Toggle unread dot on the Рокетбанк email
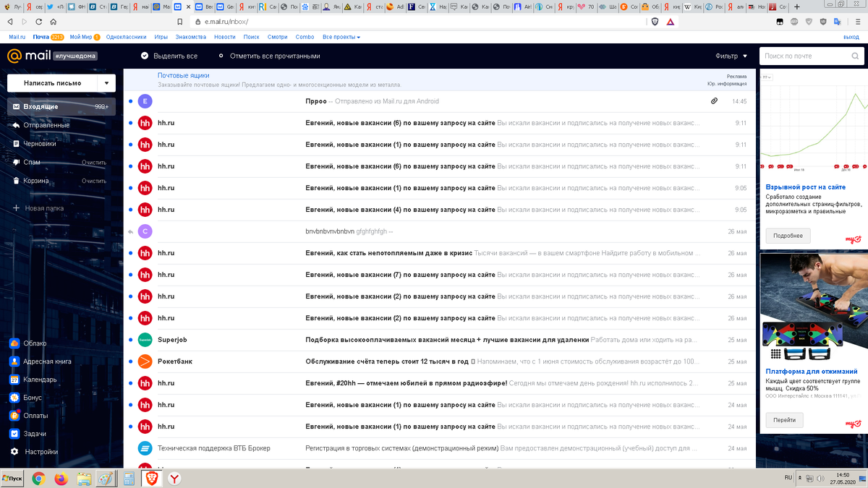The image size is (868, 488). tap(130, 361)
